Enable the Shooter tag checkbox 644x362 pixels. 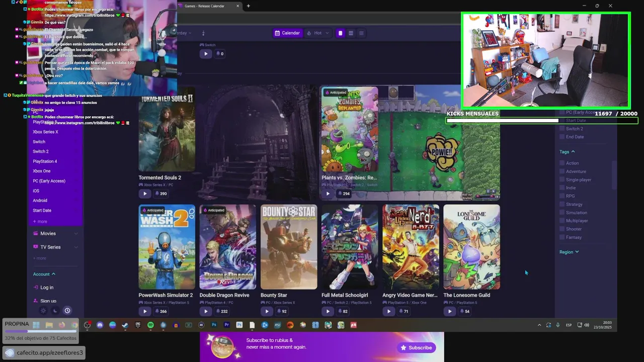562,229
